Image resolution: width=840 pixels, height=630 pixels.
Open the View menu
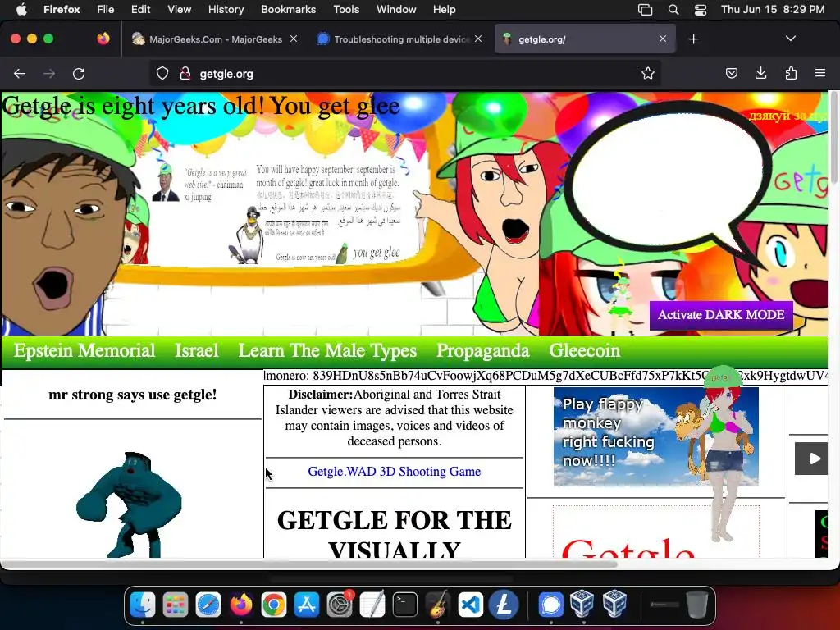(179, 9)
